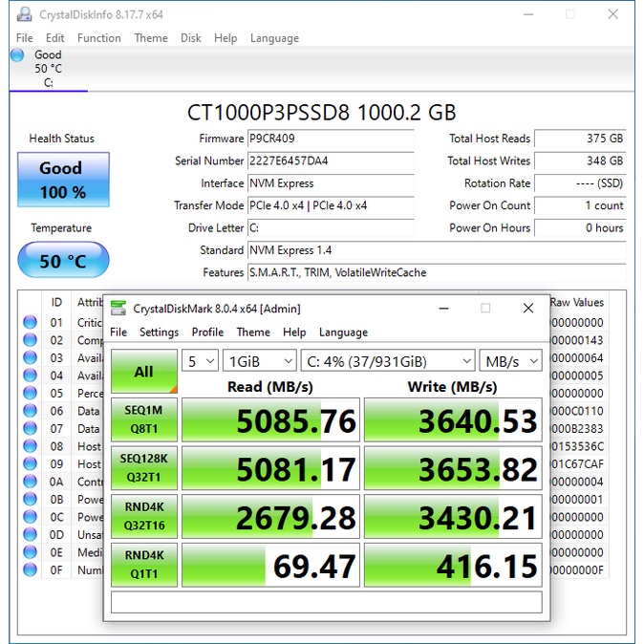Click the blue status orb for attribute 09
Image resolution: width=644 pixels, height=644 pixels.
coord(30,463)
